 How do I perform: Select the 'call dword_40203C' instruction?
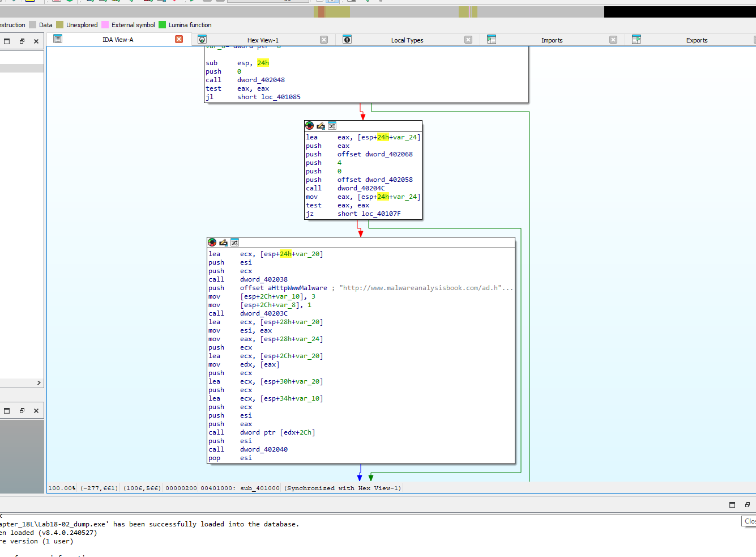pyautogui.click(x=248, y=313)
